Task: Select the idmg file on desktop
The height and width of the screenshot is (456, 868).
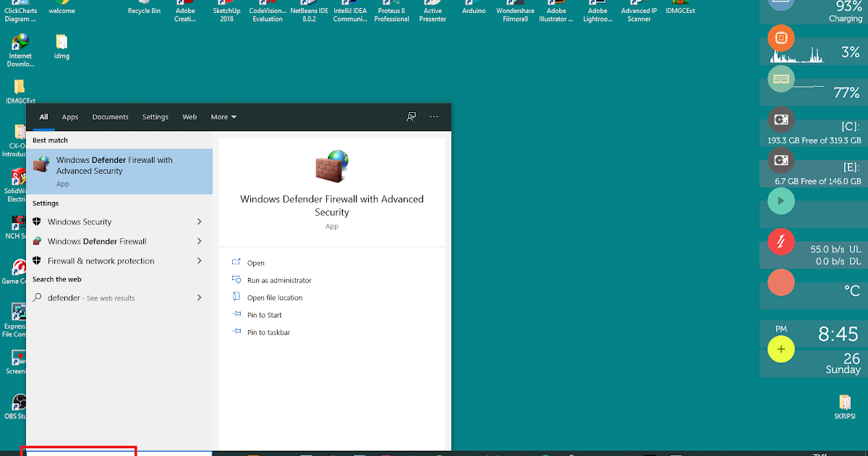Action: (61, 46)
